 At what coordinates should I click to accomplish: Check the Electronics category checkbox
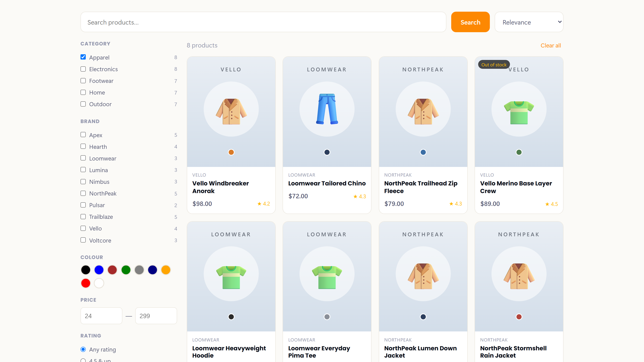[x=83, y=69]
